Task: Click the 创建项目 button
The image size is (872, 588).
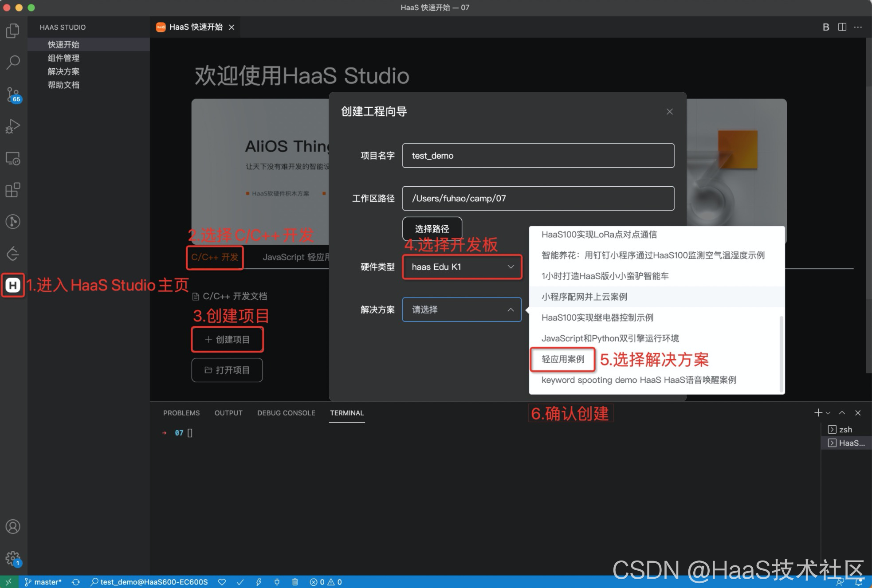Action: (x=228, y=340)
